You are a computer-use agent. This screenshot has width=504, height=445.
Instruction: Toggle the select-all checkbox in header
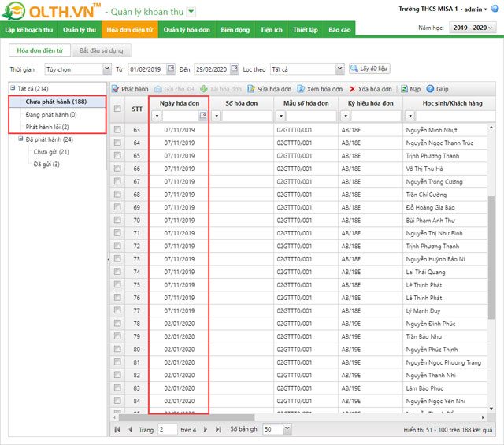pos(117,108)
